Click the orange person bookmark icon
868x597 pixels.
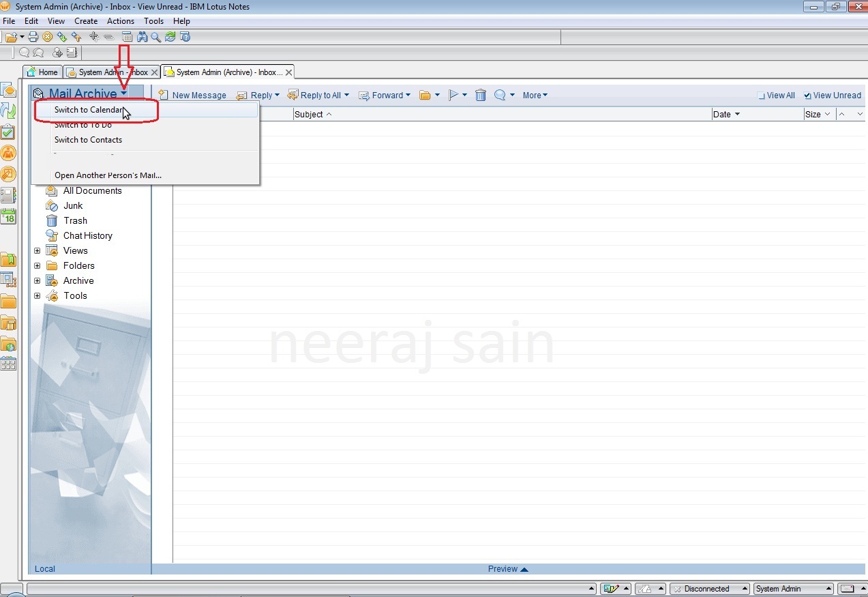point(8,153)
